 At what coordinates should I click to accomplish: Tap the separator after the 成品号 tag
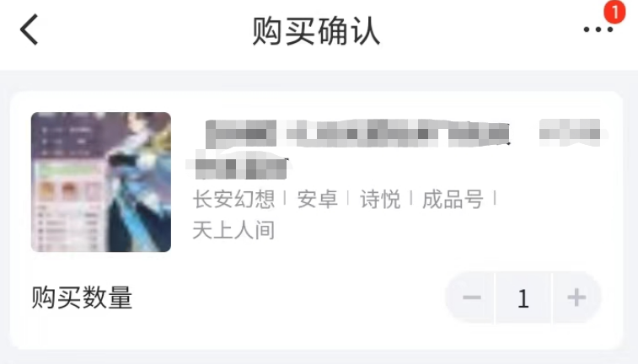(495, 199)
